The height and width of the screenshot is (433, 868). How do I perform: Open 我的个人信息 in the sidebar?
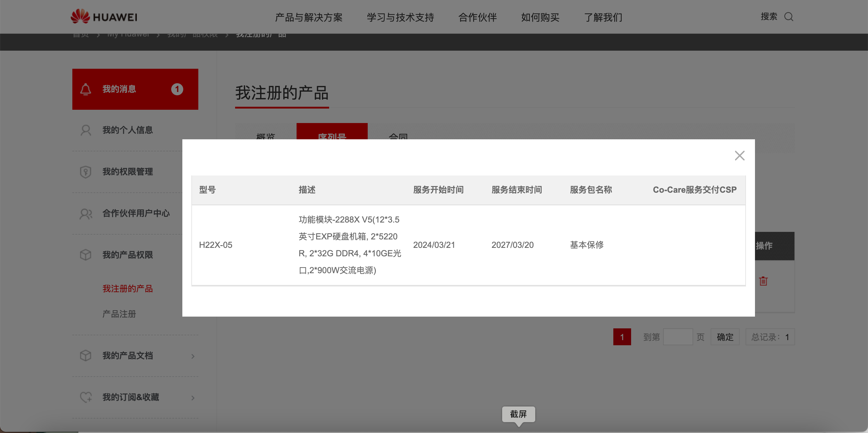point(127,130)
